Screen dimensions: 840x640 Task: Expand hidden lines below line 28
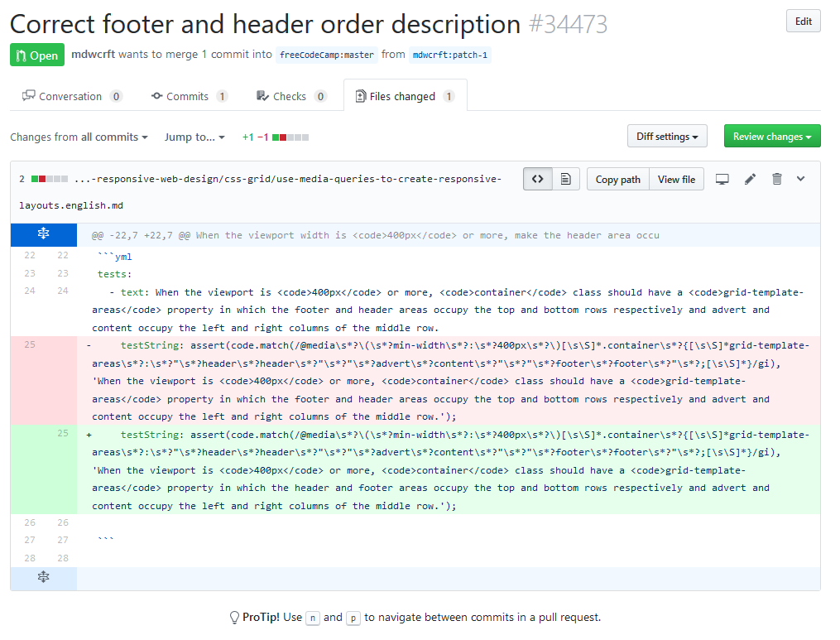click(43, 578)
